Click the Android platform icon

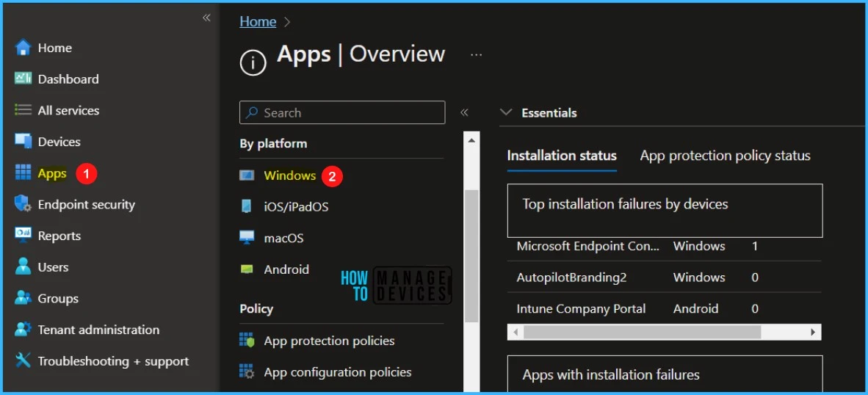tap(246, 269)
